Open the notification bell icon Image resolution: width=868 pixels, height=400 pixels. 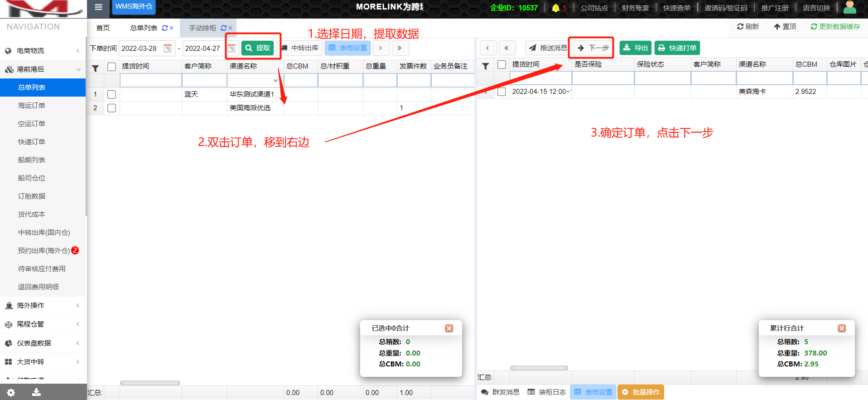[x=555, y=8]
